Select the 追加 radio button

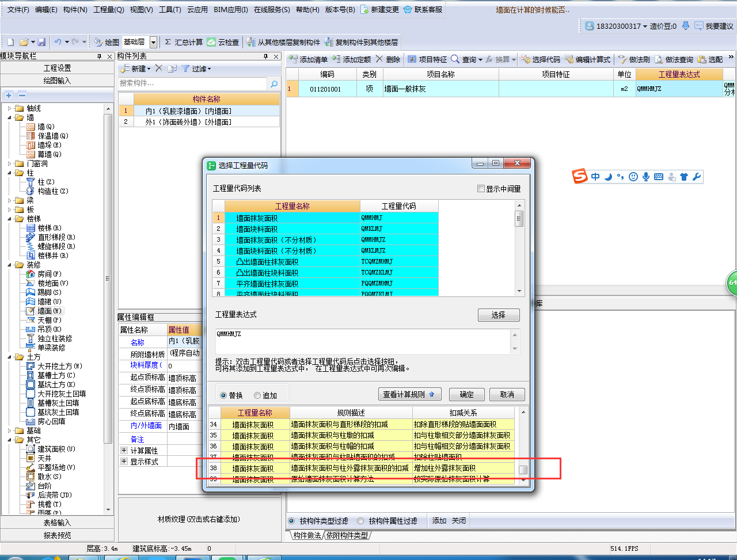257,395
